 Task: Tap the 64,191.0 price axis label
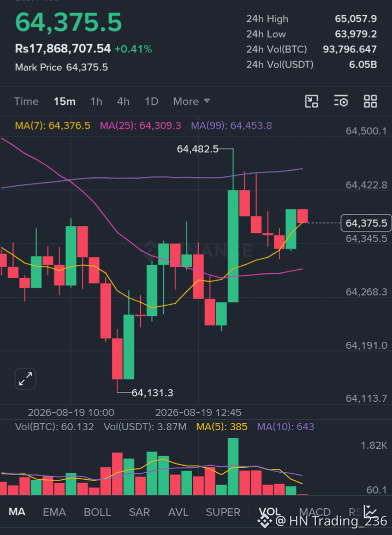point(366,346)
